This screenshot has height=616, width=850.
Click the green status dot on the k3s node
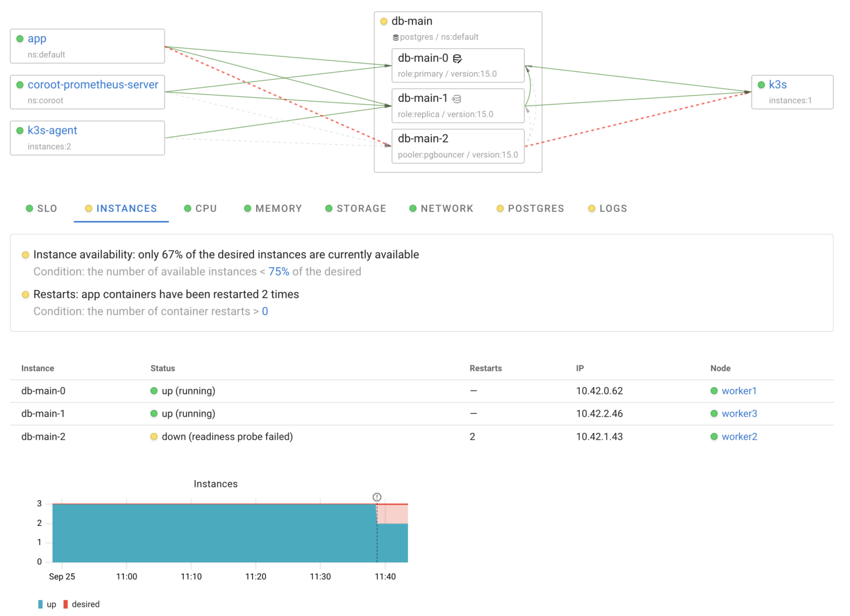click(x=760, y=85)
